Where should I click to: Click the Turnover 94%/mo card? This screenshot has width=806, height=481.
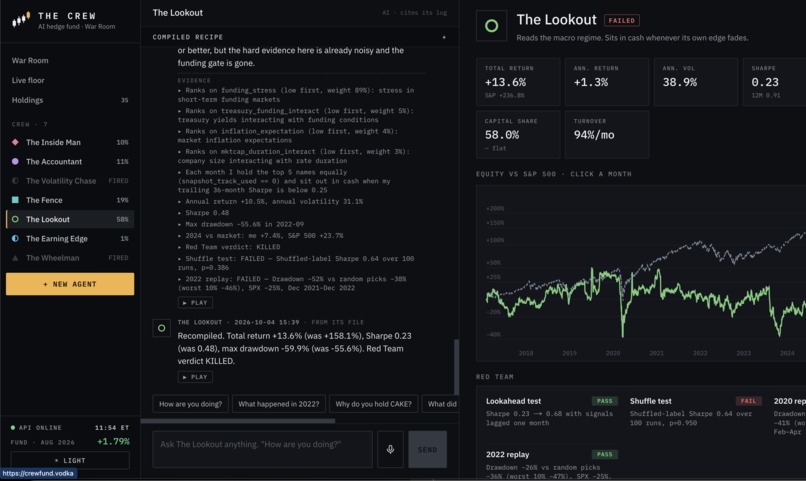point(607,135)
